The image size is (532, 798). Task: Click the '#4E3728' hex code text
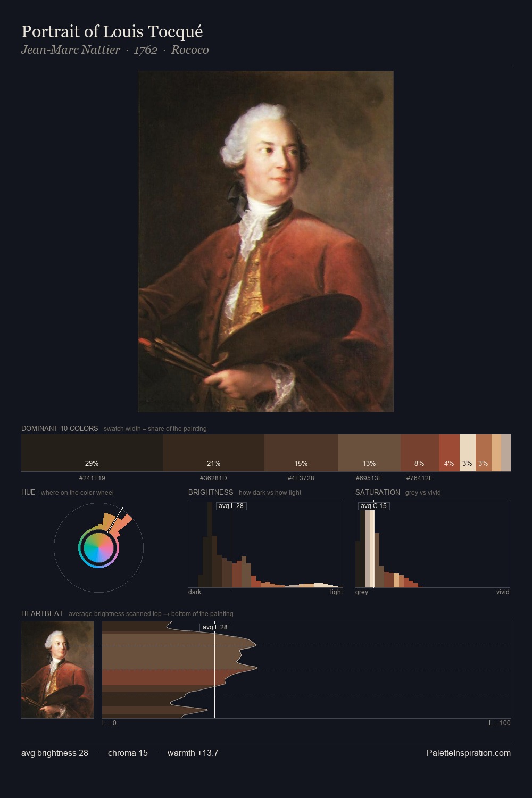point(301,478)
